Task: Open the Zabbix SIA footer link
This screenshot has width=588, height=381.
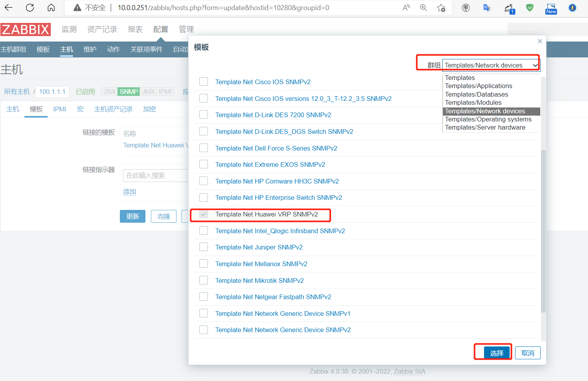Action: [x=410, y=371]
